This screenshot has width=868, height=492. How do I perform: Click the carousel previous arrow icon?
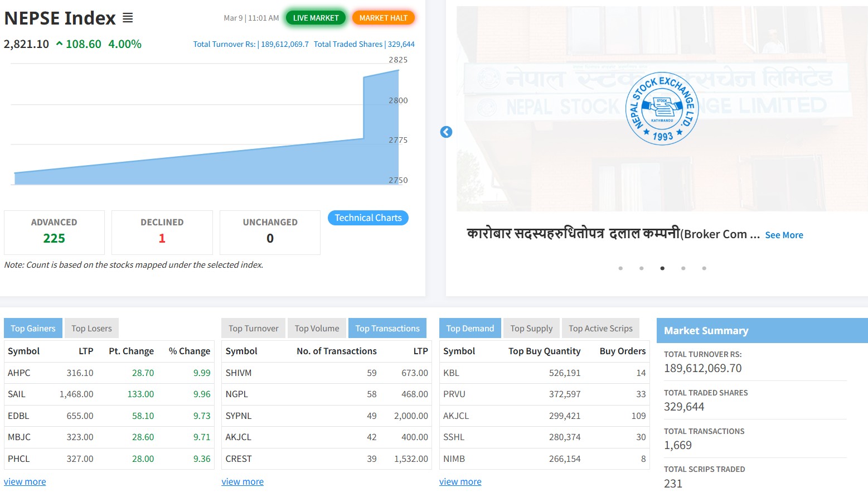pos(446,132)
